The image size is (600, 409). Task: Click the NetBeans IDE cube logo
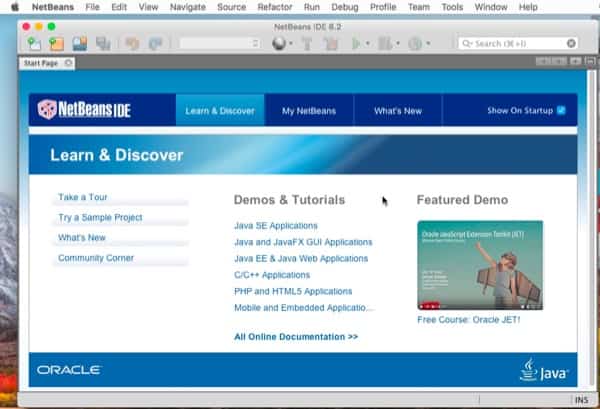(47, 109)
